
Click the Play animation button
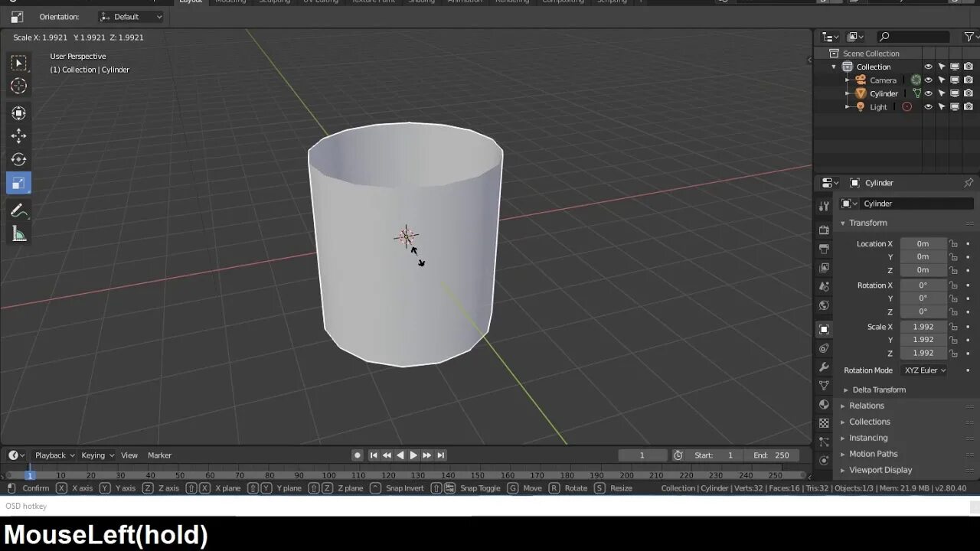(x=413, y=455)
